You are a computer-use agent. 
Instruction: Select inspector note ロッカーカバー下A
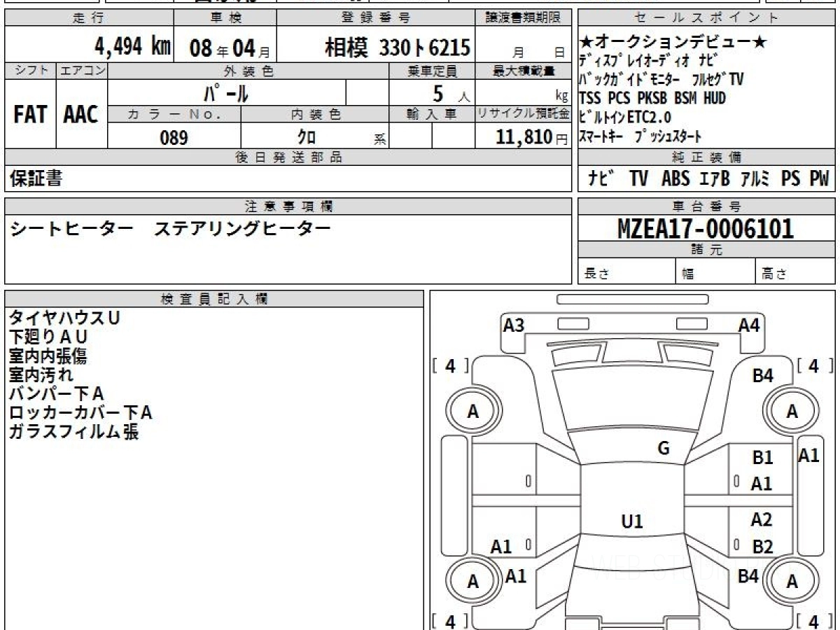point(80,413)
